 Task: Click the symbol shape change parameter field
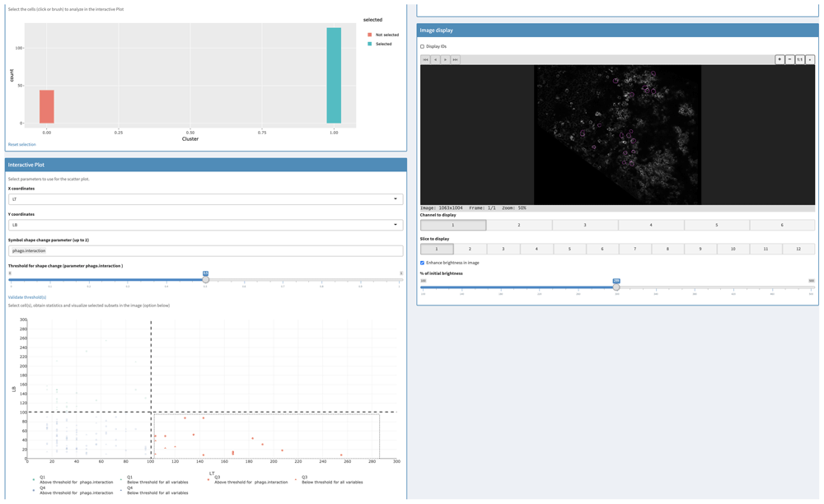(205, 250)
